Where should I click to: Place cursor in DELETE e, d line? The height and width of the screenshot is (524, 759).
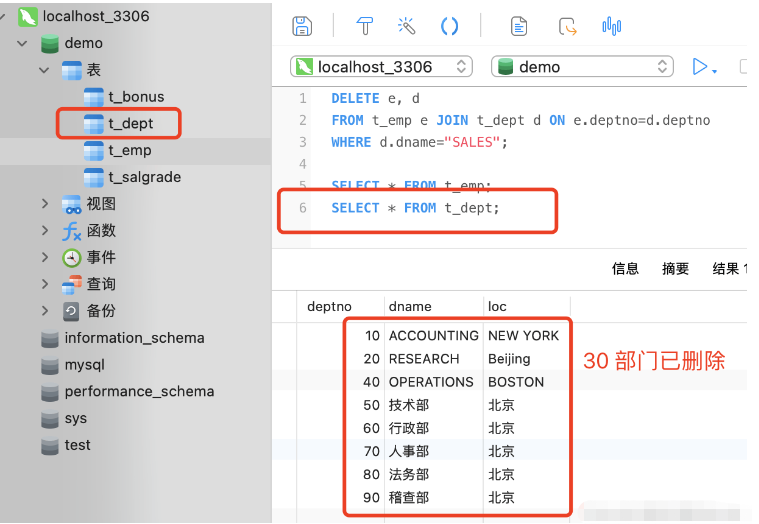point(375,99)
